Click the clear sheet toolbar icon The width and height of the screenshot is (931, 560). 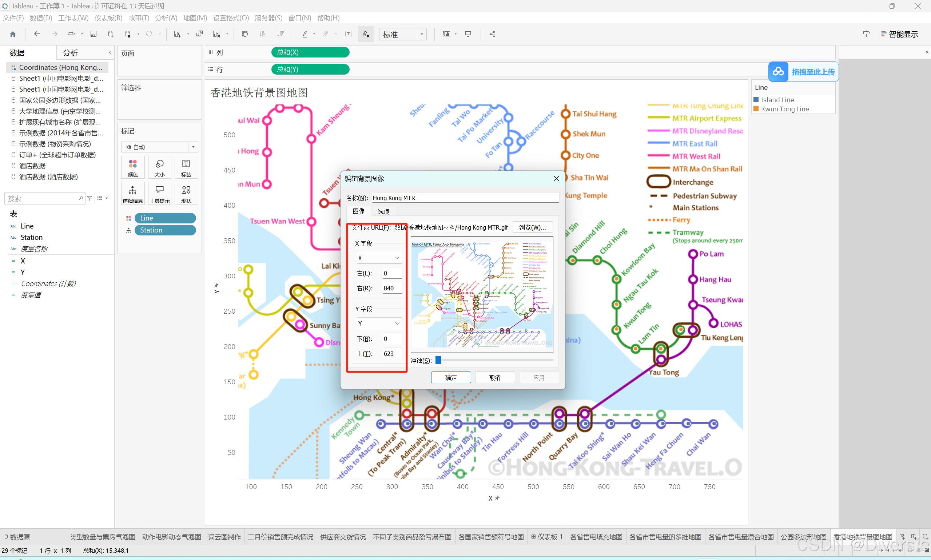(x=216, y=34)
